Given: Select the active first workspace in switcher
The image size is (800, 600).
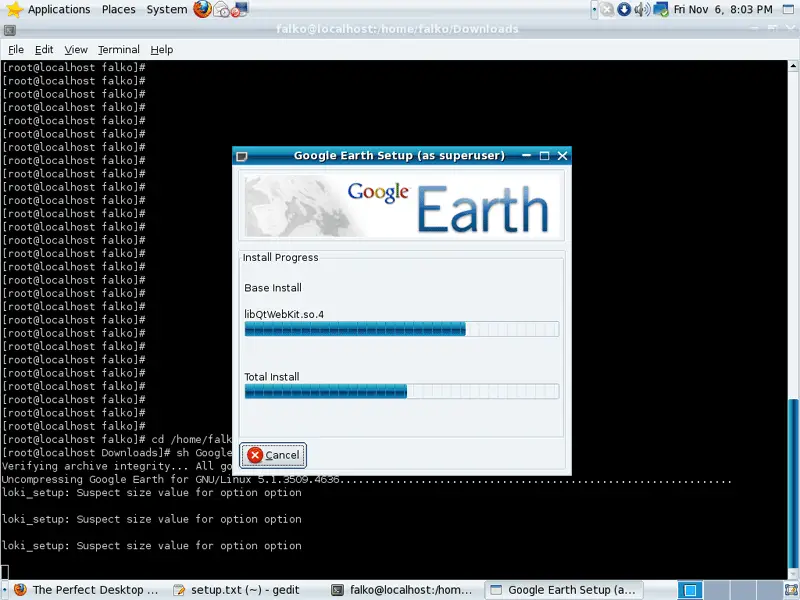Looking at the screenshot, I should (x=690, y=590).
